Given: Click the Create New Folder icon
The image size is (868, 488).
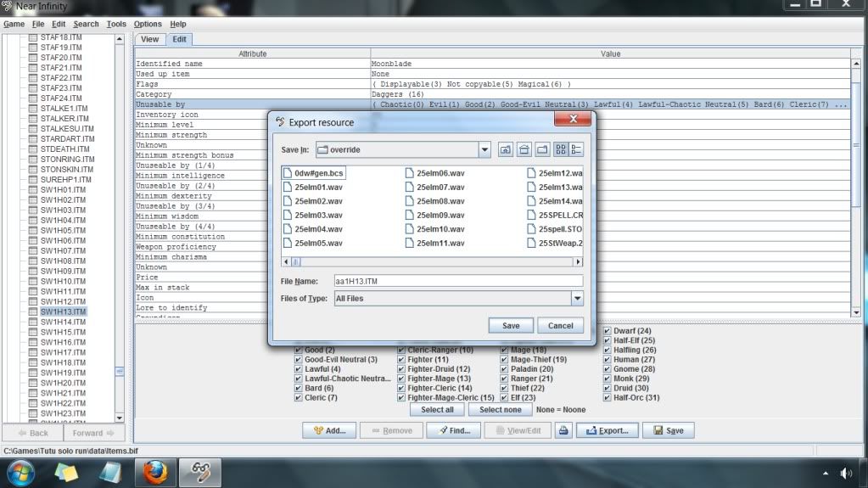Looking at the screenshot, I should pyautogui.click(x=541, y=150).
